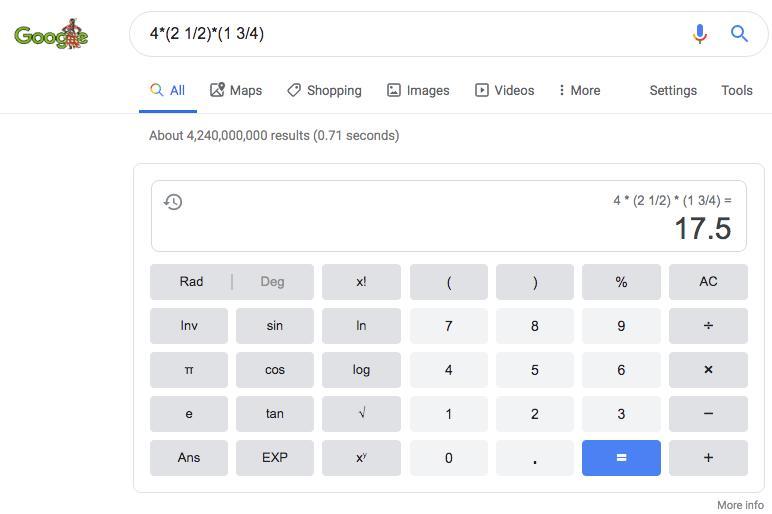The height and width of the screenshot is (514, 772).
Task: Expand the More search categories menu
Action: tap(579, 90)
